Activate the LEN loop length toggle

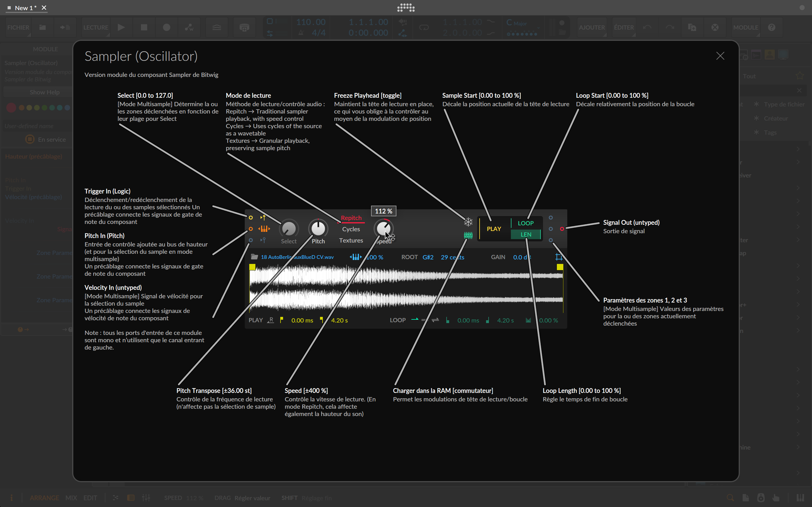[526, 234]
